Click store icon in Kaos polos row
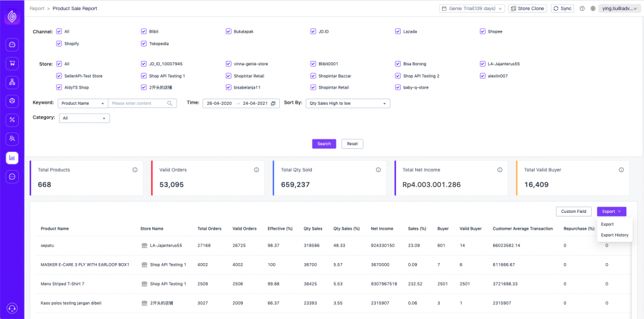 click(x=144, y=303)
